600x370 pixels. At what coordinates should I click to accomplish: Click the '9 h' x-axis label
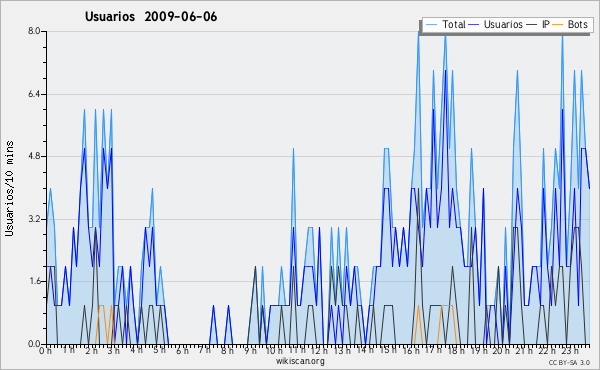[x=250, y=350]
